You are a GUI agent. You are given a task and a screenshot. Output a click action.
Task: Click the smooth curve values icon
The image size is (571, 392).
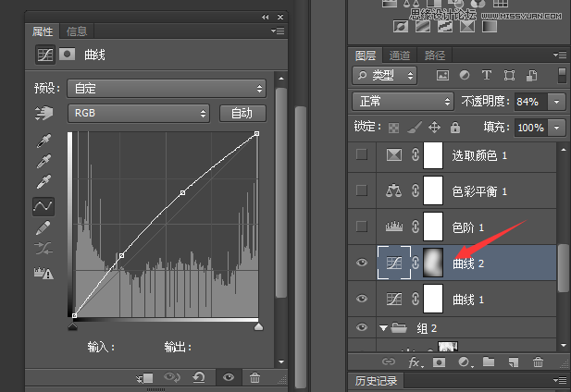coord(43,249)
